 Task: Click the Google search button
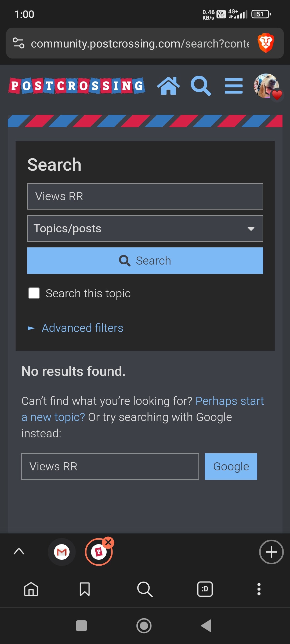coord(231,466)
